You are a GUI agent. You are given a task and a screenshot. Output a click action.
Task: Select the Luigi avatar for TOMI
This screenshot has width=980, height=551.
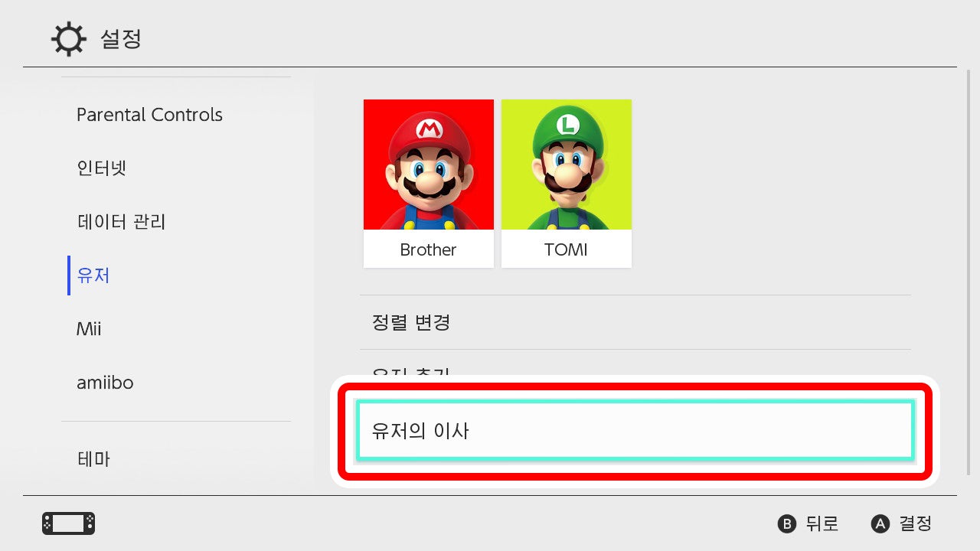pyautogui.click(x=567, y=165)
